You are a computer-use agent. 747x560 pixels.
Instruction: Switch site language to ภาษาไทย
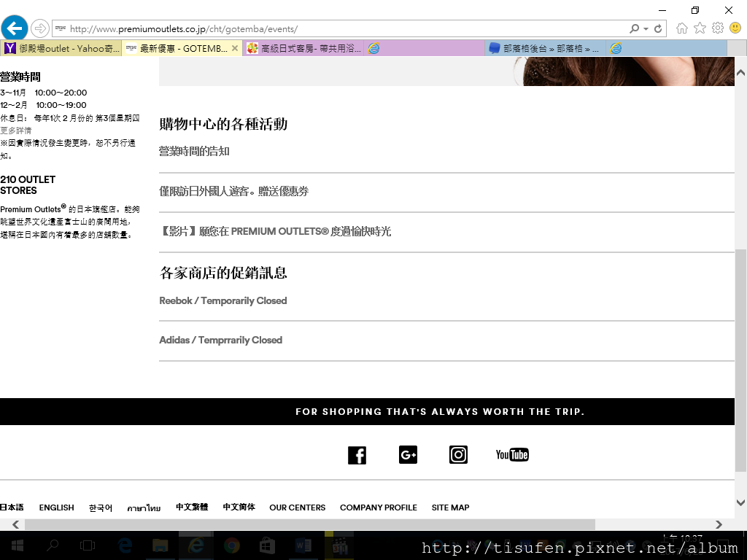[x=144, y=508]
